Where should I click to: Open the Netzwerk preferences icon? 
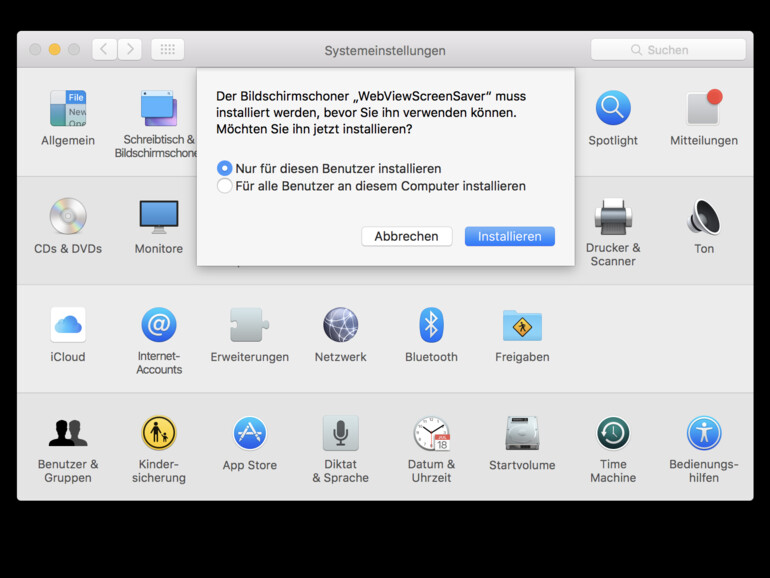coord(340,325)
